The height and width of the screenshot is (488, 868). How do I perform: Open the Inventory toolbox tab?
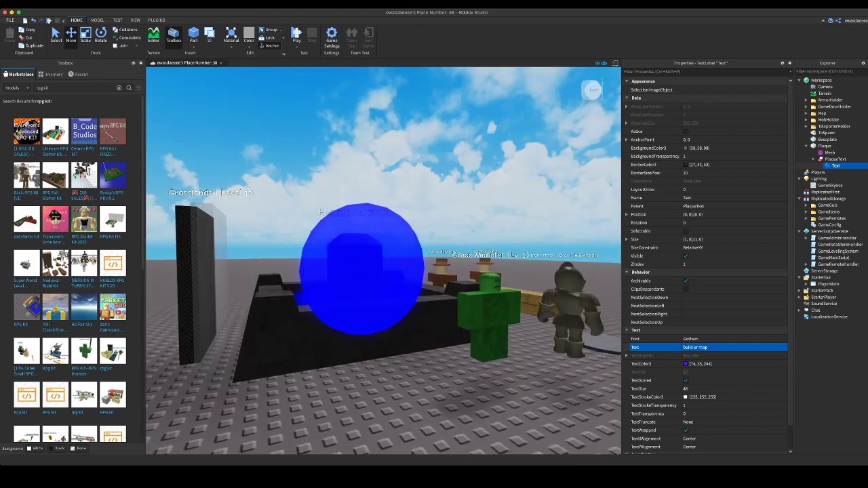pos(51,74)
